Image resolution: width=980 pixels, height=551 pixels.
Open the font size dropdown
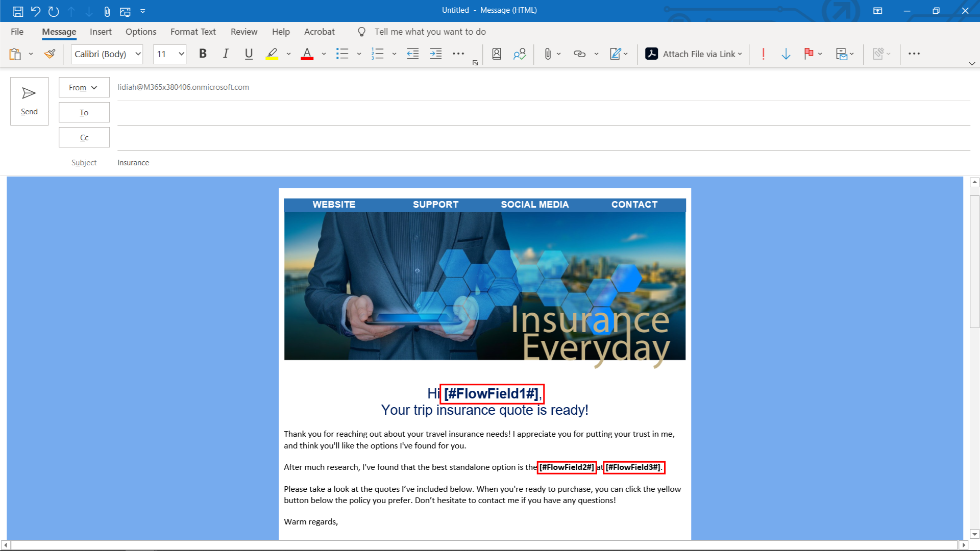point(181,54)
